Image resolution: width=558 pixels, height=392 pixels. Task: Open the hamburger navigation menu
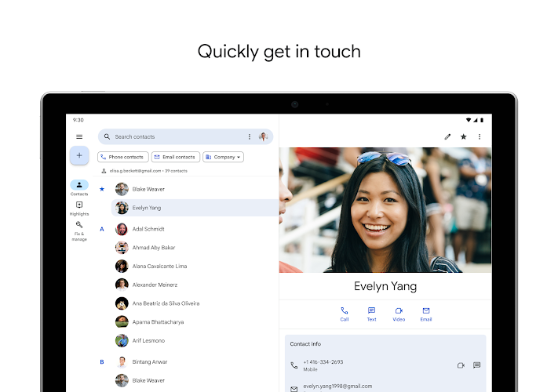point(79,136)
